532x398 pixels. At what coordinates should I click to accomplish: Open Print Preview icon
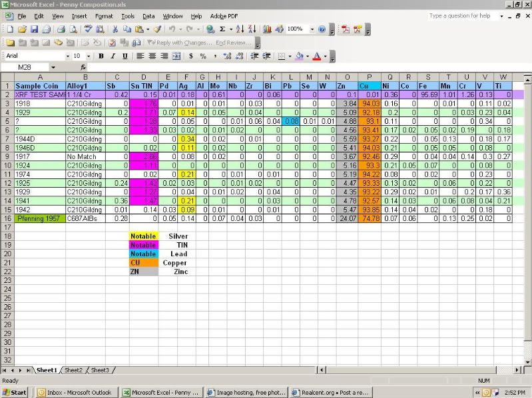coord(73,29)
